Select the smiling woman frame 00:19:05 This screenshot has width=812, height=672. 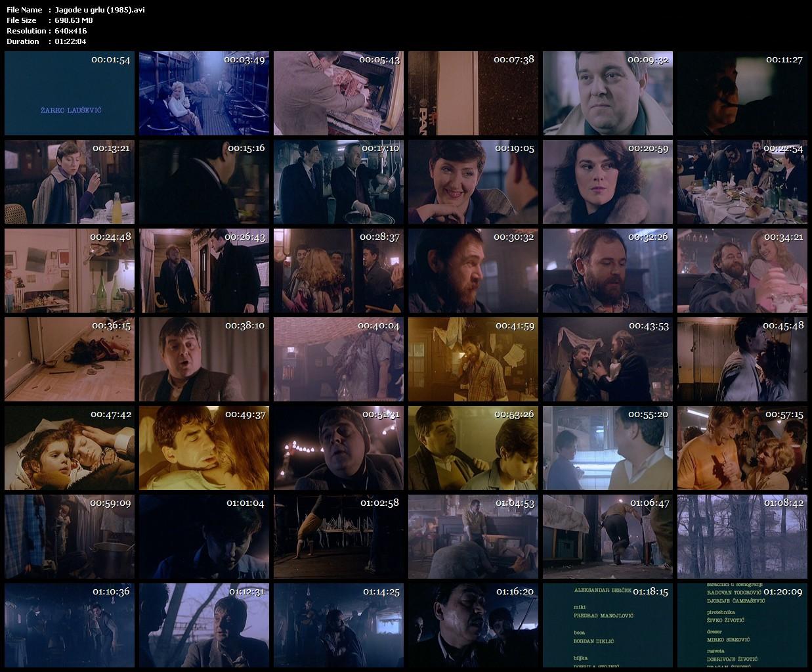tap(473, 182)
